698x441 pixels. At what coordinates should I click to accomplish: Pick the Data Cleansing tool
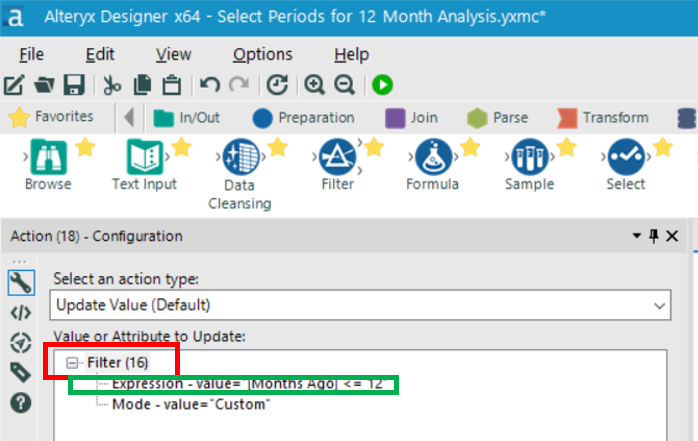coord(239,159)
